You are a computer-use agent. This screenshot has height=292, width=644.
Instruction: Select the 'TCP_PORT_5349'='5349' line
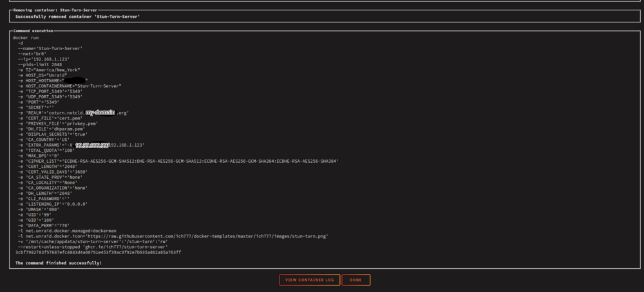click(50, 91)
